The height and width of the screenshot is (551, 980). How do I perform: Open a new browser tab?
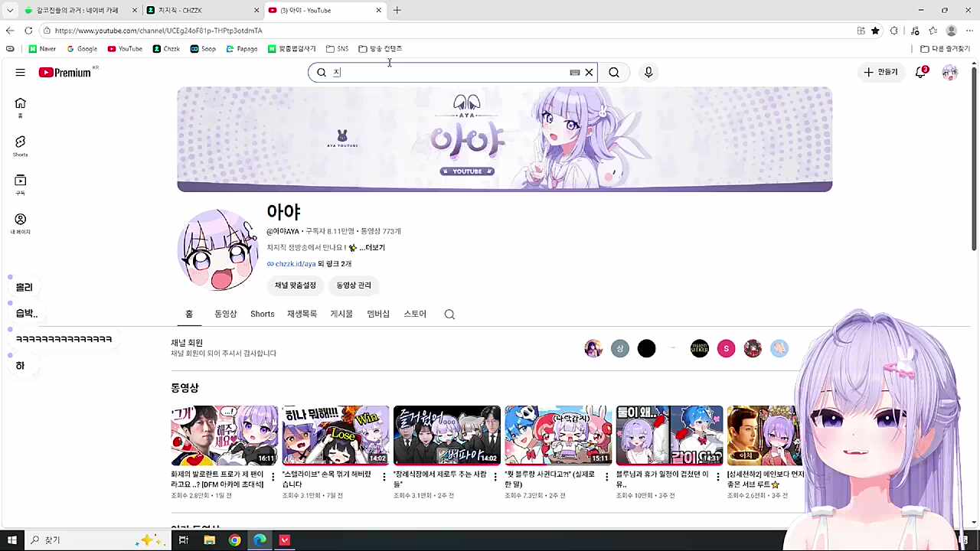pyautogui.click(x=397, y=10)
